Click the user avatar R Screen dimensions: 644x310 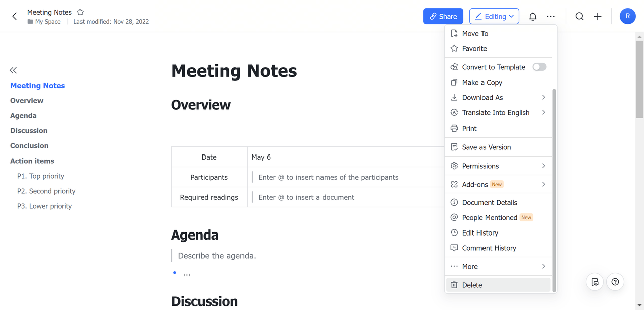(627, 16)
